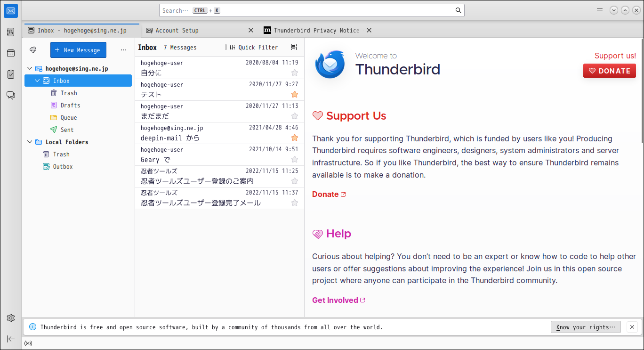
Task: Collapse the Inbox folder subtree
Action: tap(37, 81)
